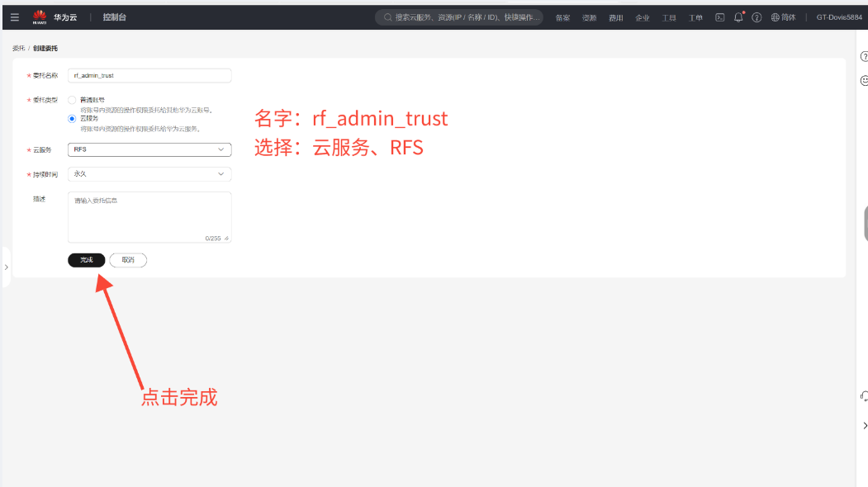Open the 费用 menu in header
868x487 pixels.
[x=615, y=17]
